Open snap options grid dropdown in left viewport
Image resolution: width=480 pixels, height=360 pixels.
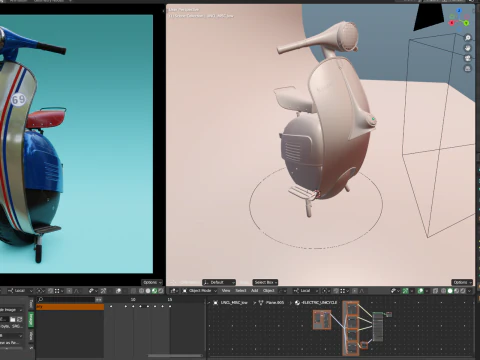click(x=59, y=291)
